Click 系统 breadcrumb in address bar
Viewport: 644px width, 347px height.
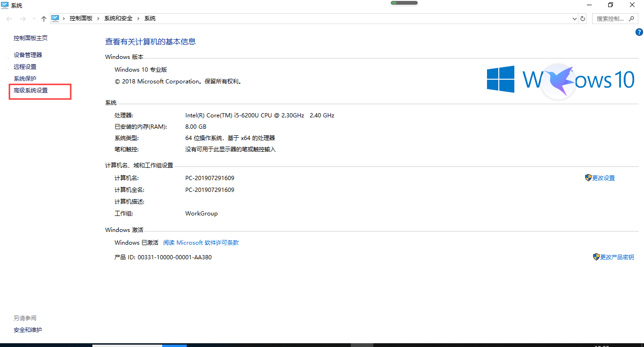[x=150, y=18]
